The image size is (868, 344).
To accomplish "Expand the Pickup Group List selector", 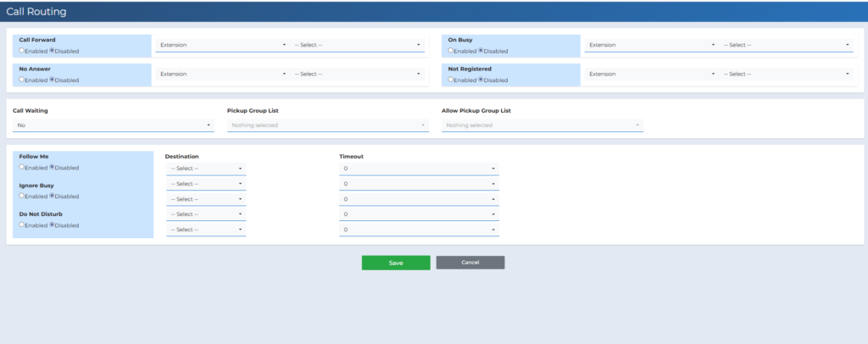I will 328,125.
